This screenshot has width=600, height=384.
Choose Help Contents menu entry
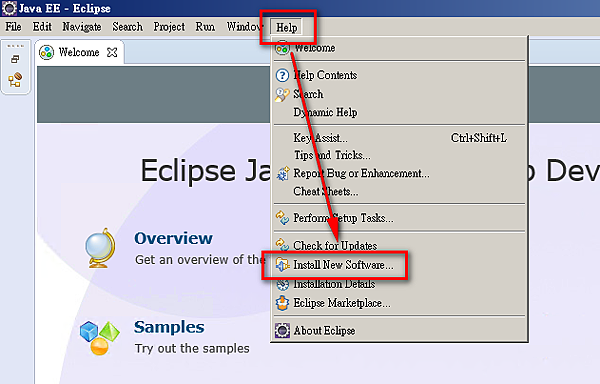[400, 75]
